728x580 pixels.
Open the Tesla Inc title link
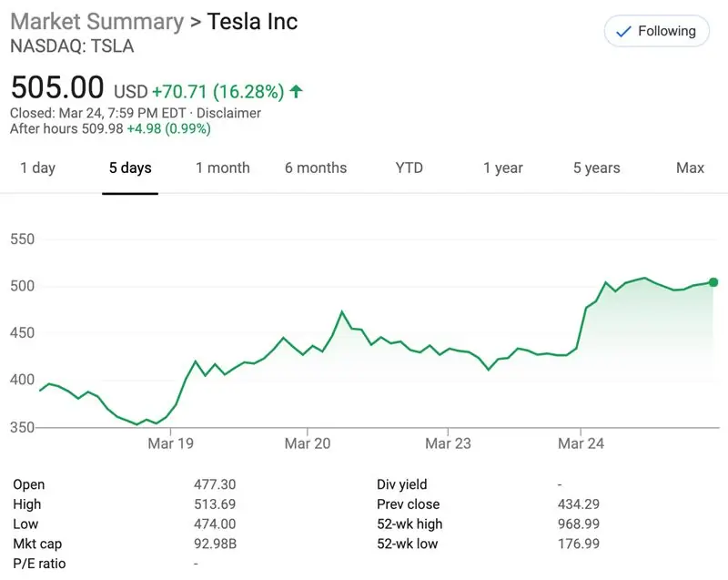251,21
